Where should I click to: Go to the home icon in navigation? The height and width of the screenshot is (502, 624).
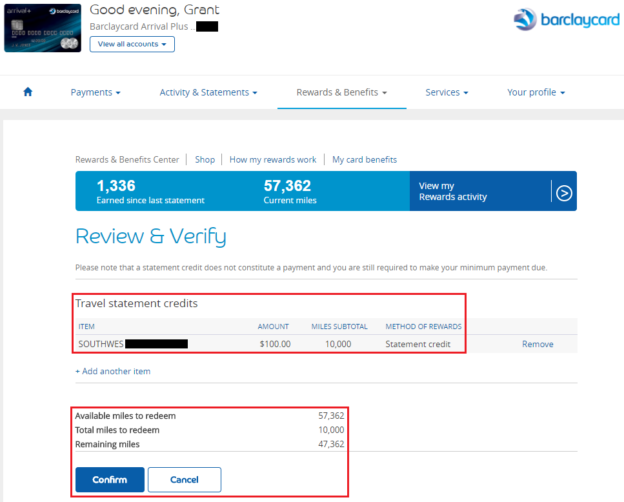pyautogui.click(x=27, y=92)
